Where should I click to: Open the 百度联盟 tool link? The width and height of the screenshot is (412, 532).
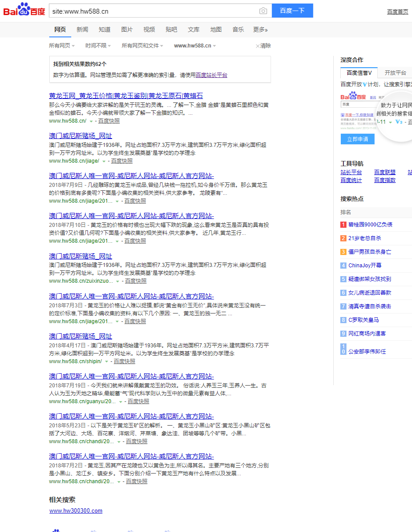(385, 172)
